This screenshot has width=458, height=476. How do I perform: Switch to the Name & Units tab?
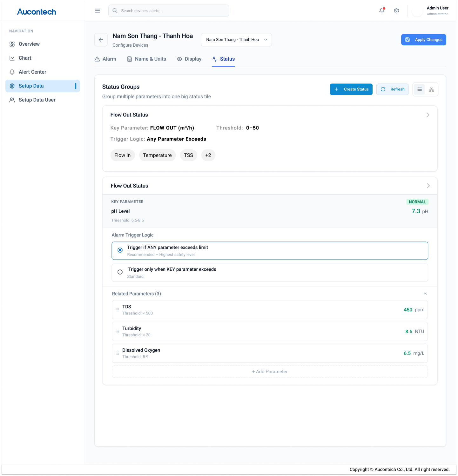click(146, 59)
